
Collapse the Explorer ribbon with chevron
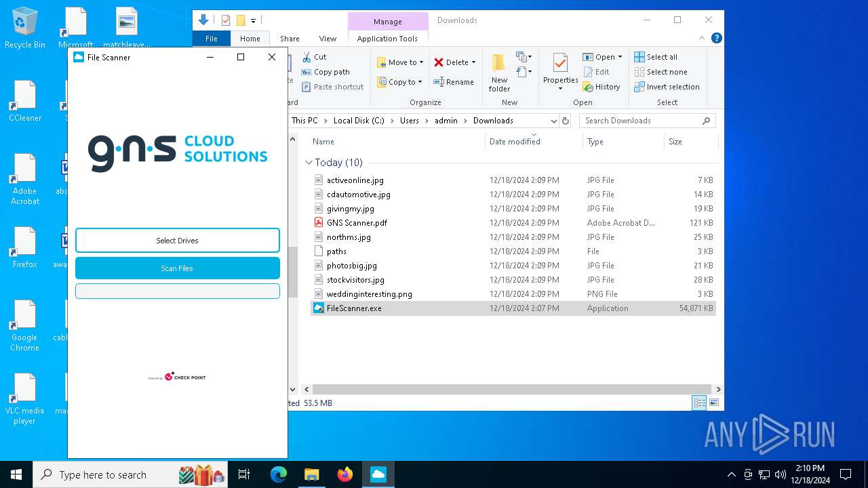pos(702,39)
